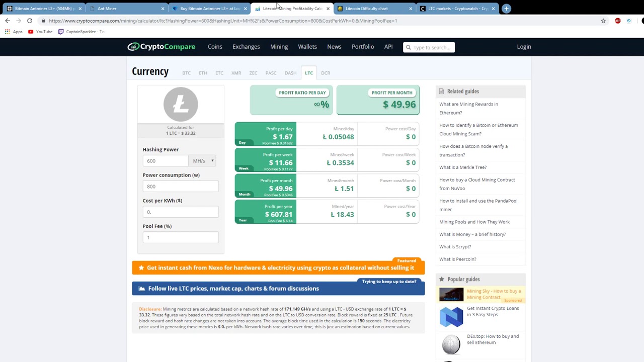Open the YouTube bookmark

40,32
